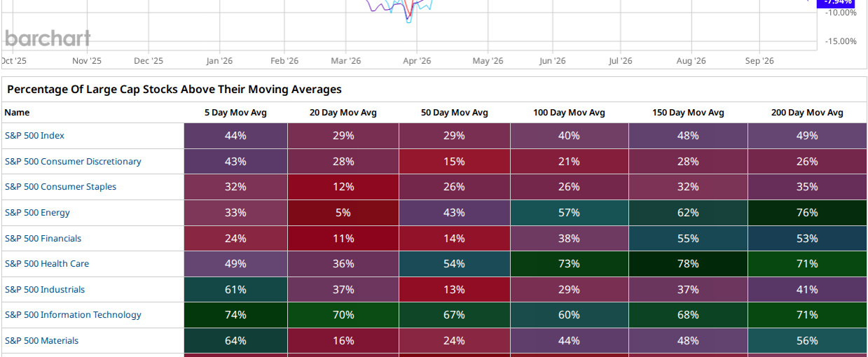Select Consumer Staples 20-day cell 12%
Image resolution: width=868 pixels, height=357 pixels.
pyautogui.click(x=343, y=187)
